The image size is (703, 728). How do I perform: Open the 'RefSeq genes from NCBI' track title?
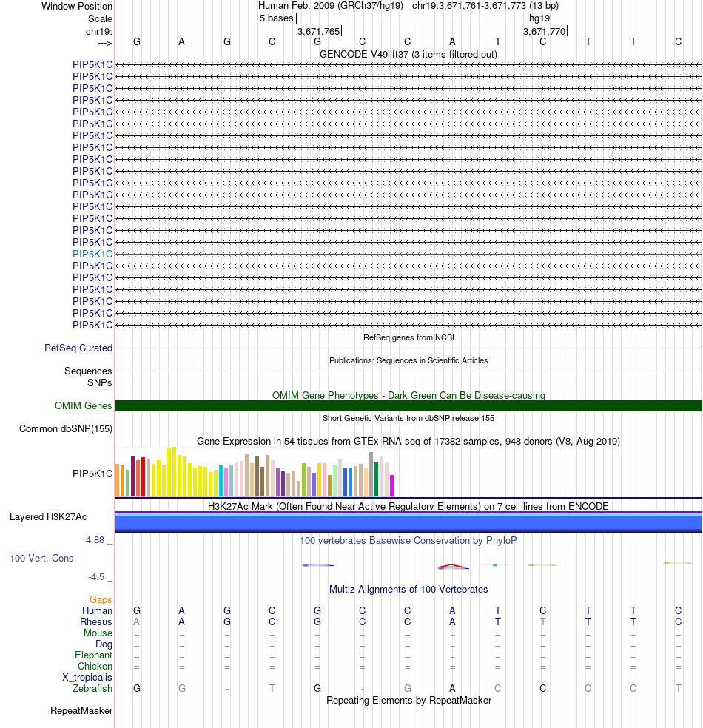pos(408,337)
